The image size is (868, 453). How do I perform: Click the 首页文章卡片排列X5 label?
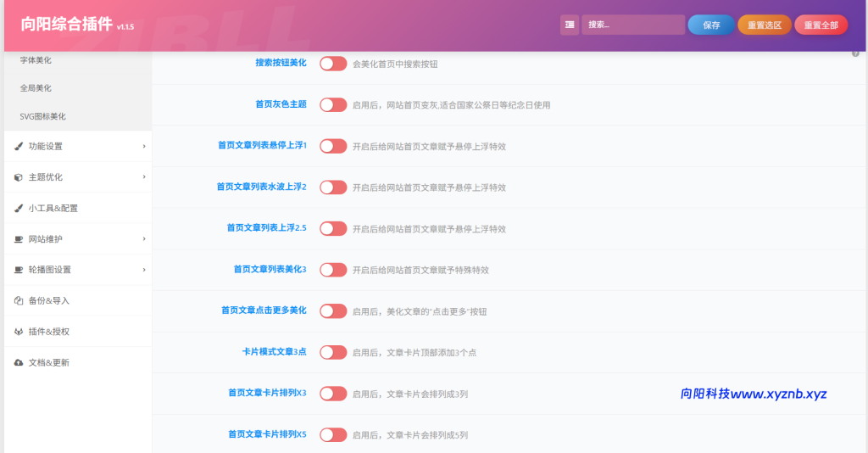[267, 434]
